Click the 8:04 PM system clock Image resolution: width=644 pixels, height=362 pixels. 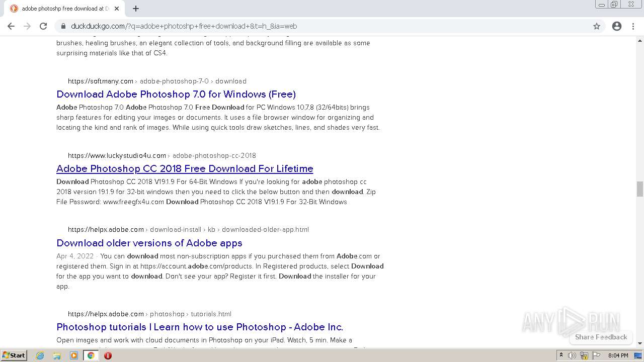[618, 355]
